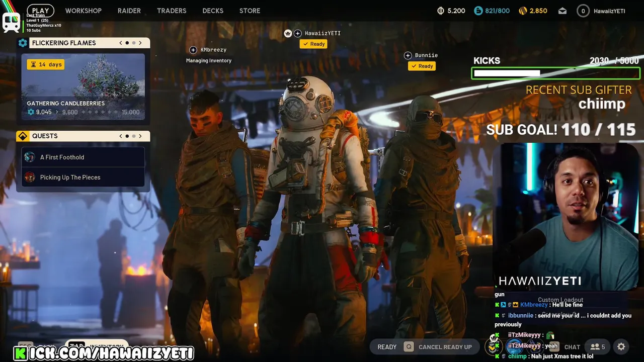The width and height of the screenshot is (644, 362).
Task: Open the party members icon showing 5
Action: [598, 347]
